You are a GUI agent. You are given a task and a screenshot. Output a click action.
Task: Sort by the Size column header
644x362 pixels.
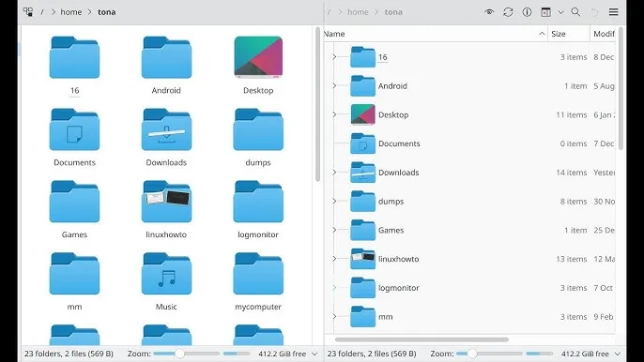click(569, 34)
